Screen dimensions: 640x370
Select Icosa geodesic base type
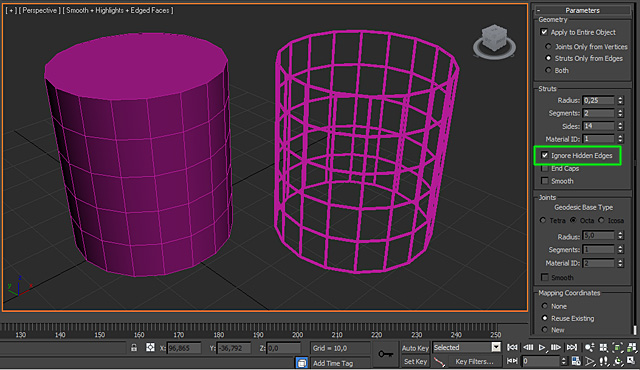pos(601,220)
